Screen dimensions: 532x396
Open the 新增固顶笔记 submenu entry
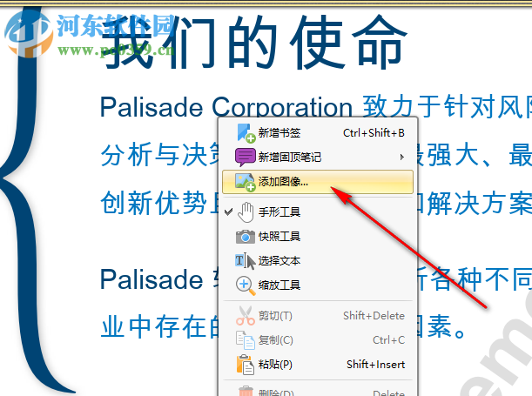318,157
